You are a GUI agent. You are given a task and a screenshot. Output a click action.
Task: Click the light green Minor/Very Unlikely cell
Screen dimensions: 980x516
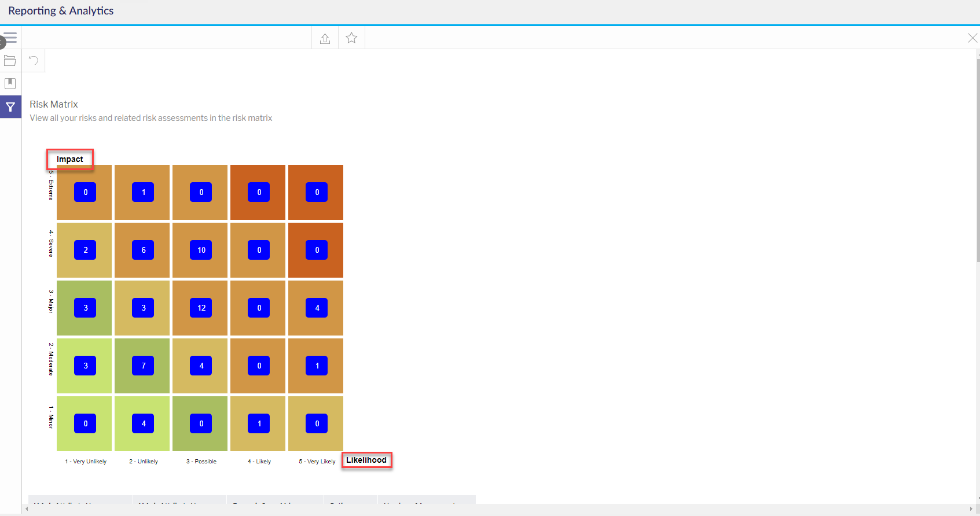pos(67,440)
